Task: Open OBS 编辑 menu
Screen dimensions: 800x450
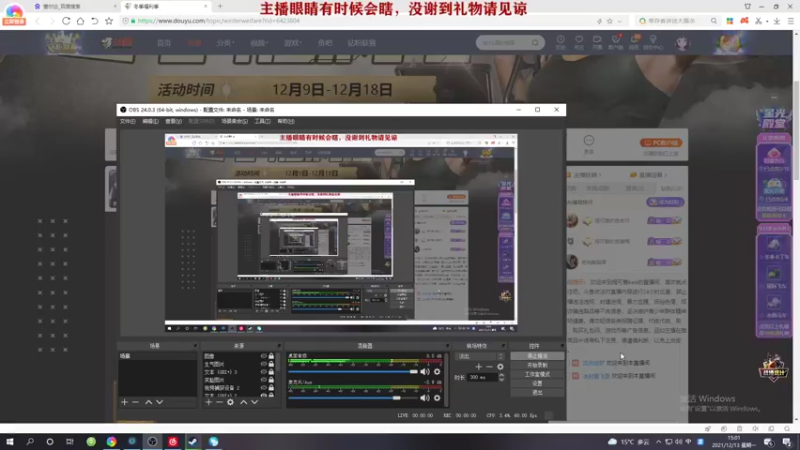Action: pos(150,121)
